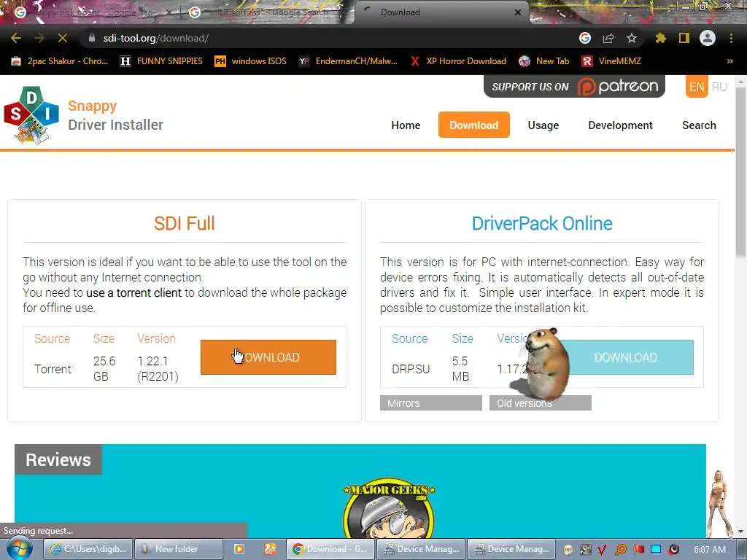Viewport: 747px width, 560px height.
Task: Click the 'use a torrent client' text
Action: (134, 292)
